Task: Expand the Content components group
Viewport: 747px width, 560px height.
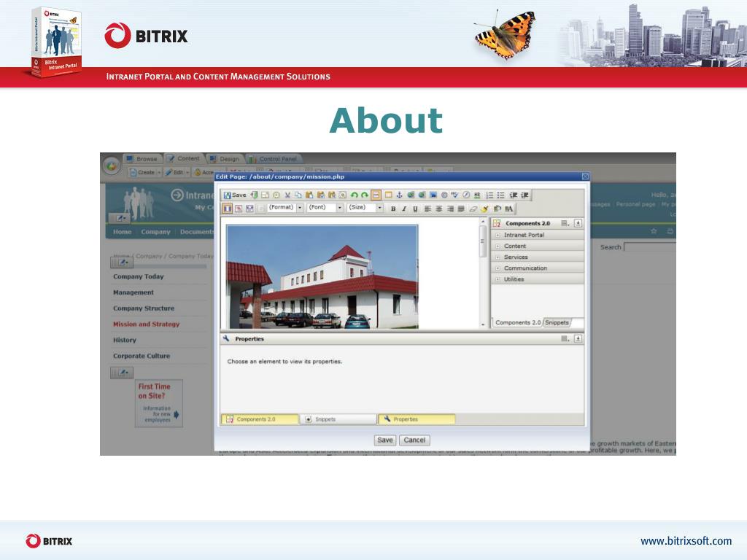Action: (x=498, y=246)
